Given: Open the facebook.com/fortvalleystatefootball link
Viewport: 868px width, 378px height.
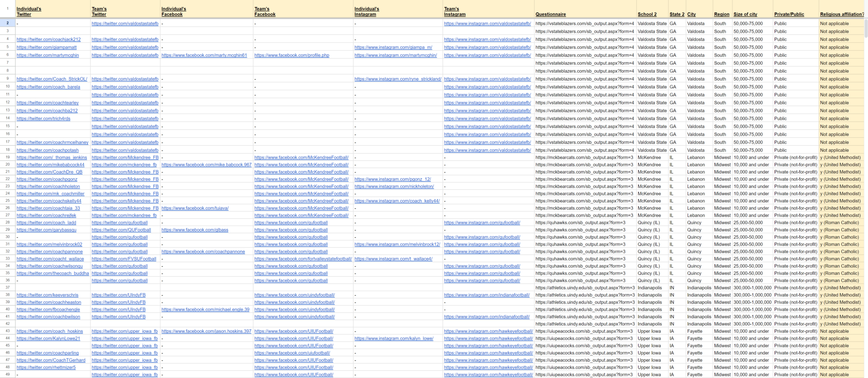Looking at the screenshot, I should tap(303, 259).
